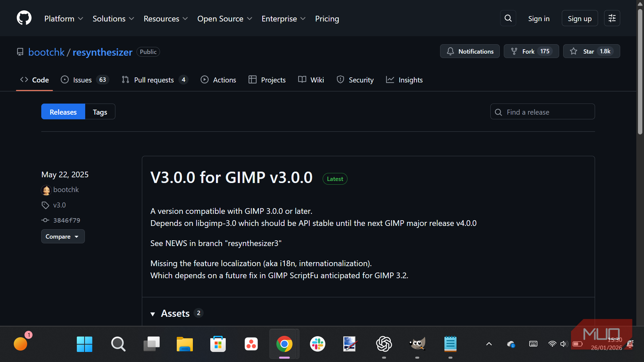The height and width of the screenshot is (362, 644).
Task: Open the Pull requests tab
Action: tap(155, 80)
